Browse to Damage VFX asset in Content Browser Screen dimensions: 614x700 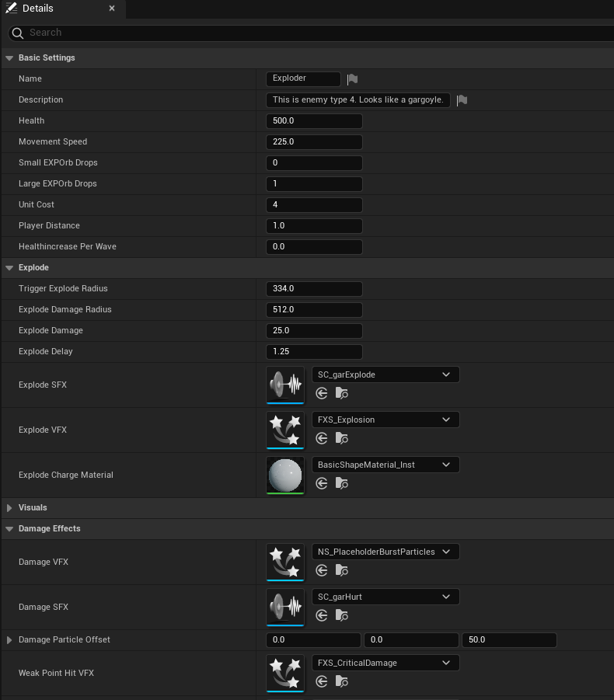[341, 571]
